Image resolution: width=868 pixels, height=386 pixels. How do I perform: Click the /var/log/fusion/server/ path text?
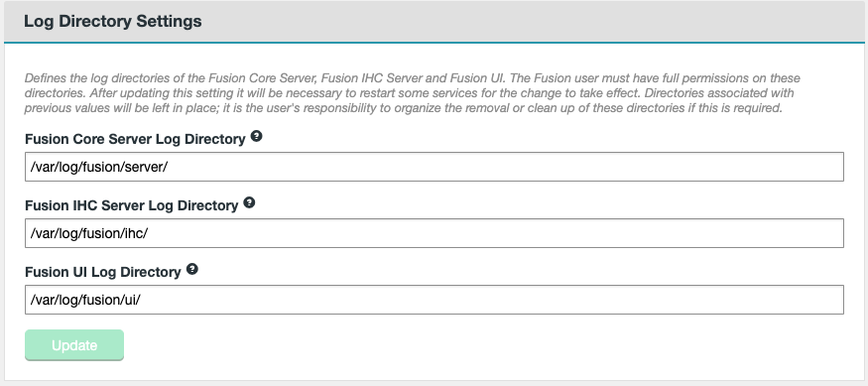[98, 168]
